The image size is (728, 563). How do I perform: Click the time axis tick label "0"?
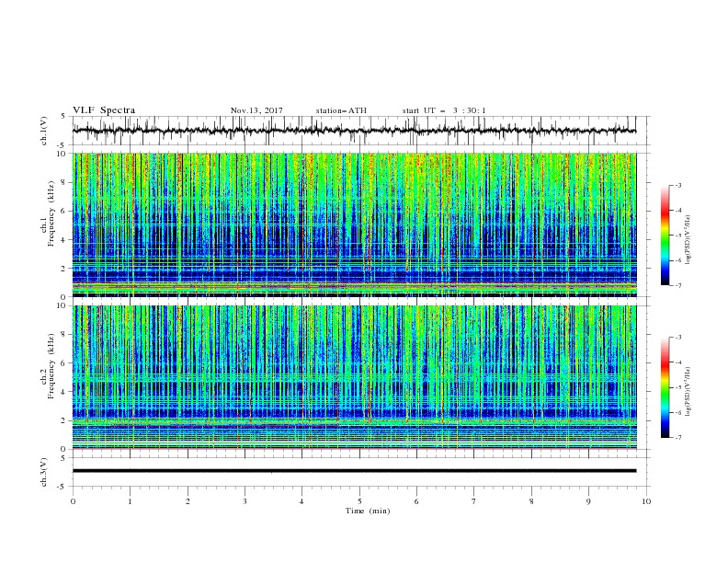73,501
